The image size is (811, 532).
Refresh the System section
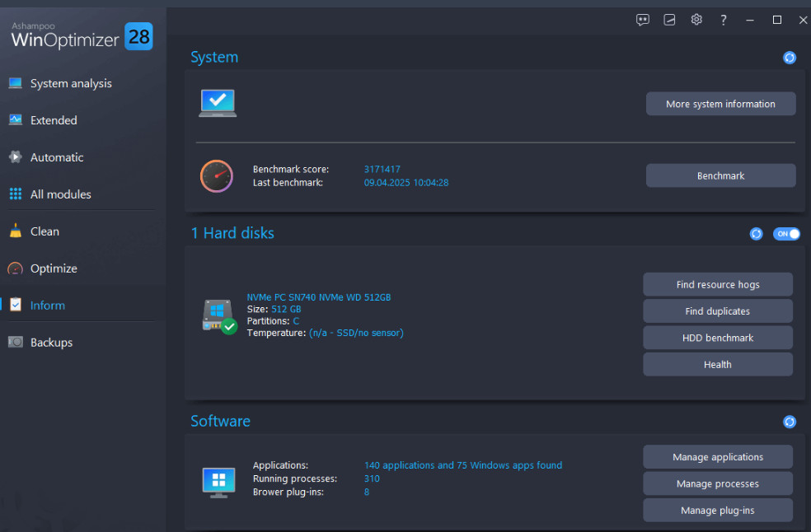click(789, 58)
